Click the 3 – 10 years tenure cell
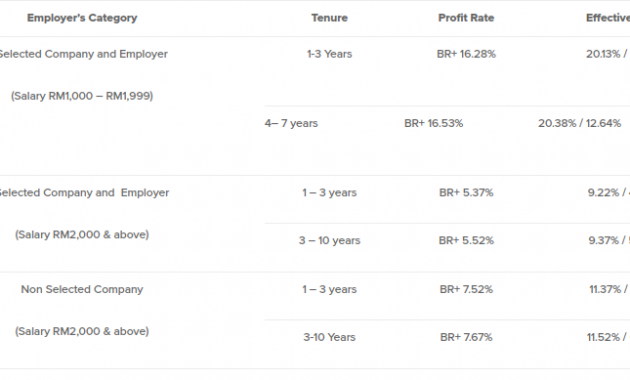The image size is (630, 380). click(x=329, y=241)
